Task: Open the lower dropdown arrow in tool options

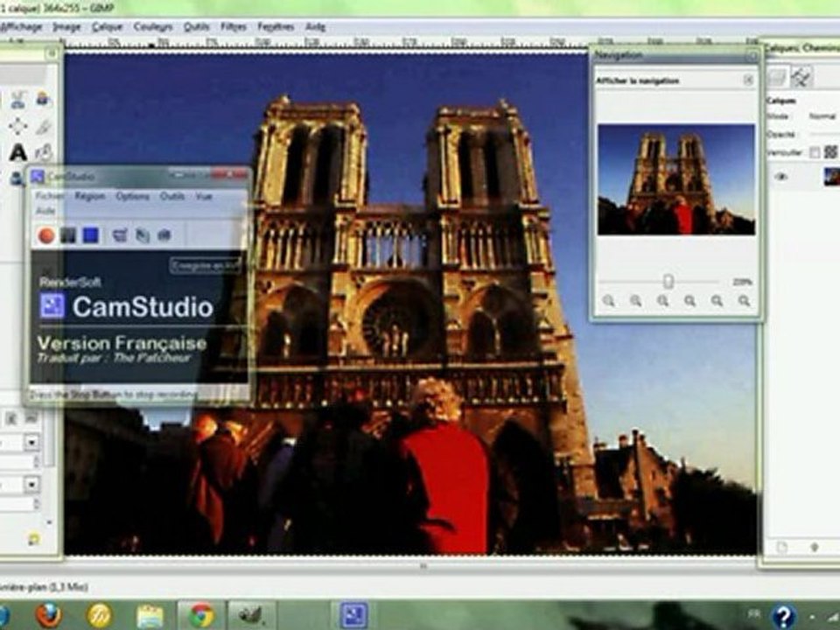Action: coord(31,485)
